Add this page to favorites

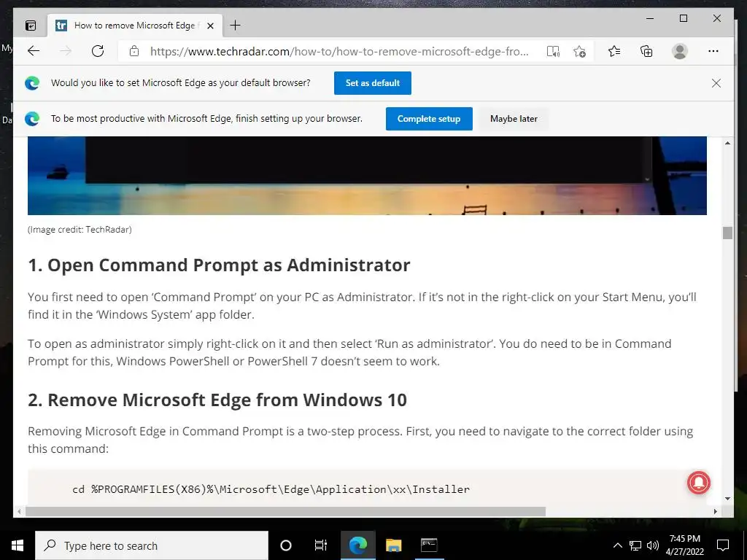(579, 52)
